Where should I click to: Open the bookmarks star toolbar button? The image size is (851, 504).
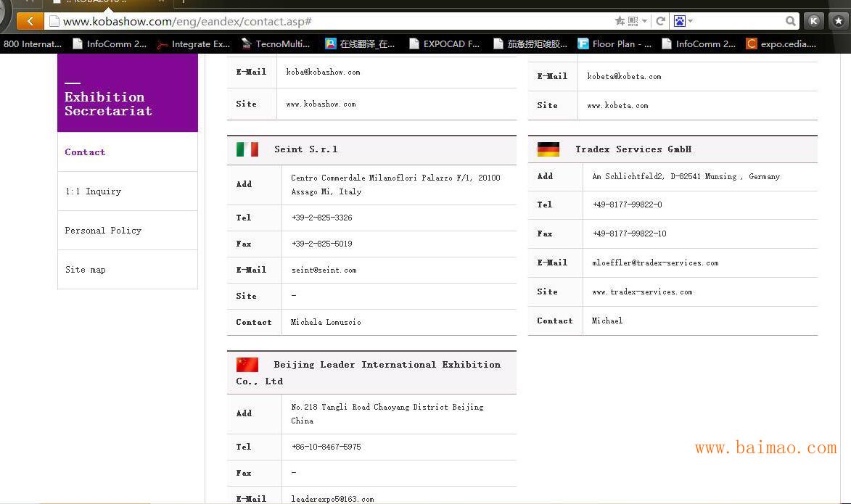pyautogui.click(x=838, y=21)
